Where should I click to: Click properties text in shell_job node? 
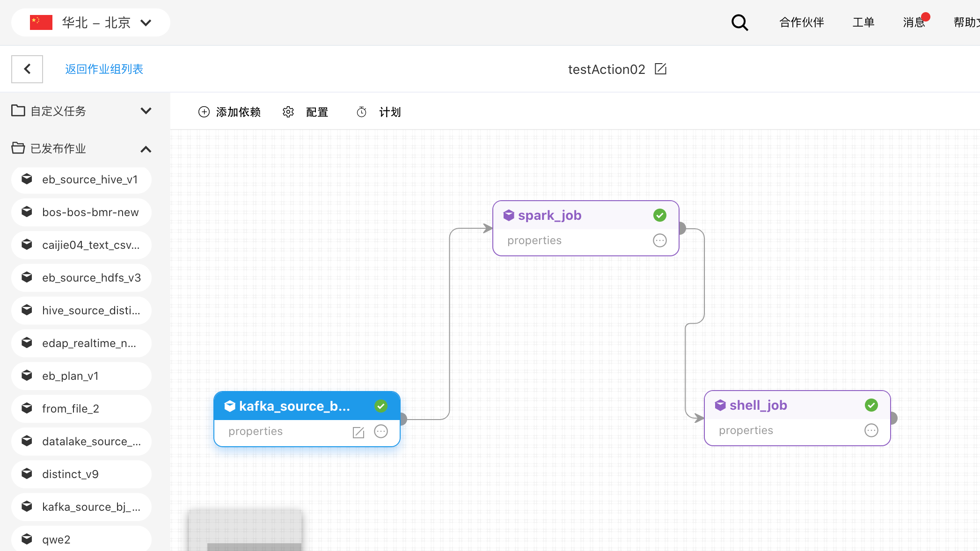tap(746, 430)
